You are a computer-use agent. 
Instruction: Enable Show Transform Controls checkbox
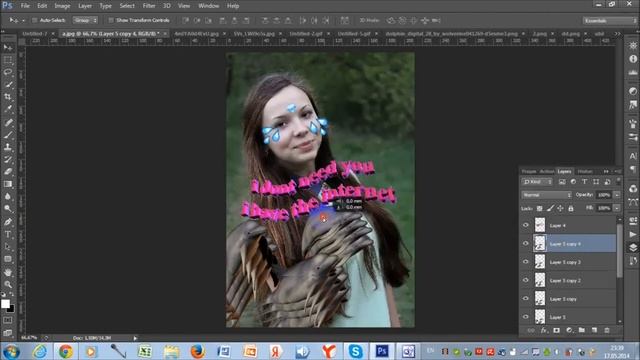coord(111,20)
